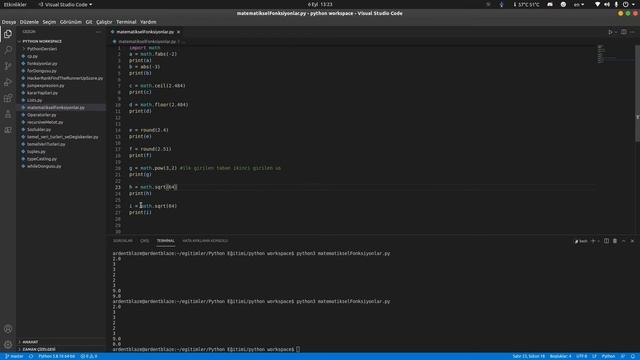The image size is (640, 360).
Task: Click Etkinlikler activities button
Action: coord(15,4)
